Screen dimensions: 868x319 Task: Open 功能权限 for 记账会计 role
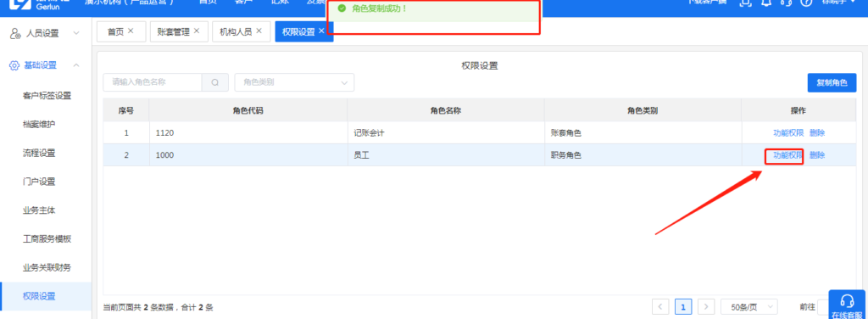[x=788, y=133]
